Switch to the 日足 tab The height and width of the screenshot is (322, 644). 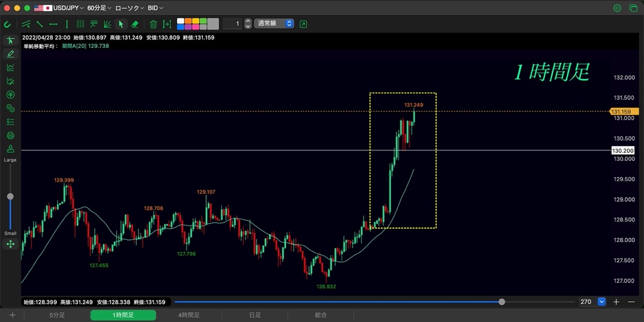coord(255,316)
